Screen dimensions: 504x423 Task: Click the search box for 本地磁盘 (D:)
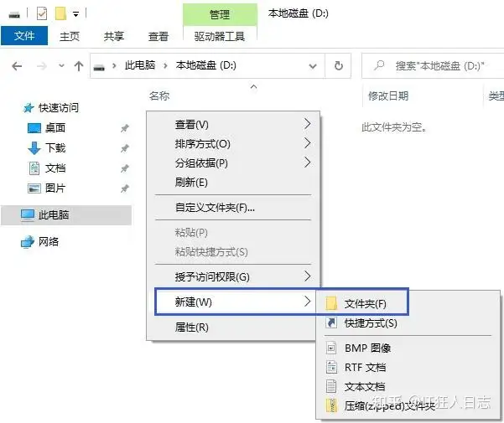pos(433,66)
